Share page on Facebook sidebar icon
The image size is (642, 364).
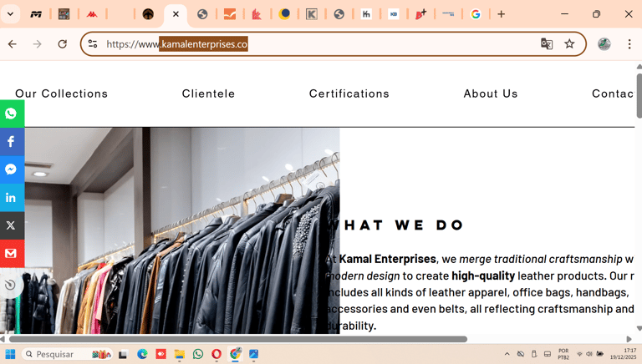point(12,142)
